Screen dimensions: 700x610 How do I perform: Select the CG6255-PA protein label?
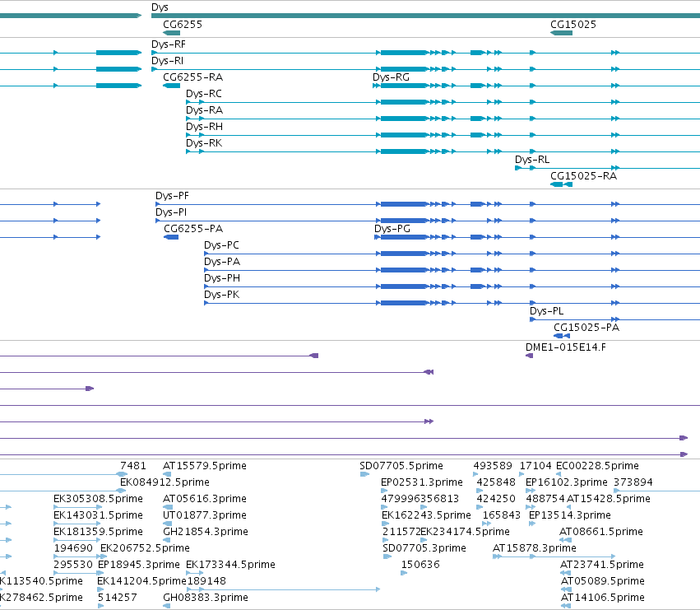[193, 229]
